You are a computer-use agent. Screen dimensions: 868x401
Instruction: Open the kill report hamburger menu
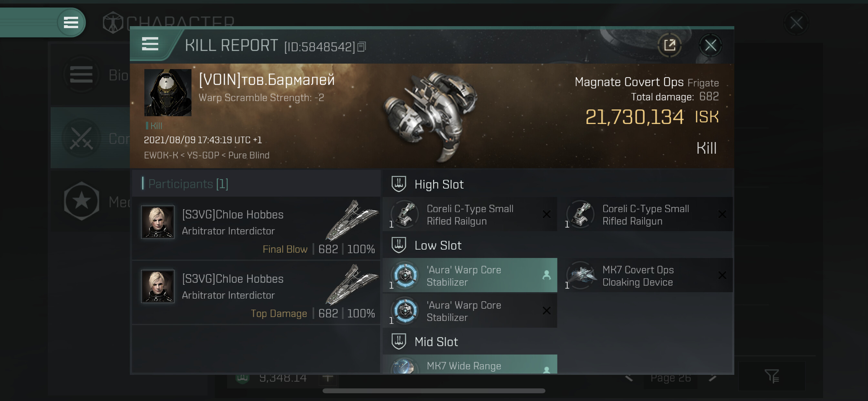tap(150, 44)
